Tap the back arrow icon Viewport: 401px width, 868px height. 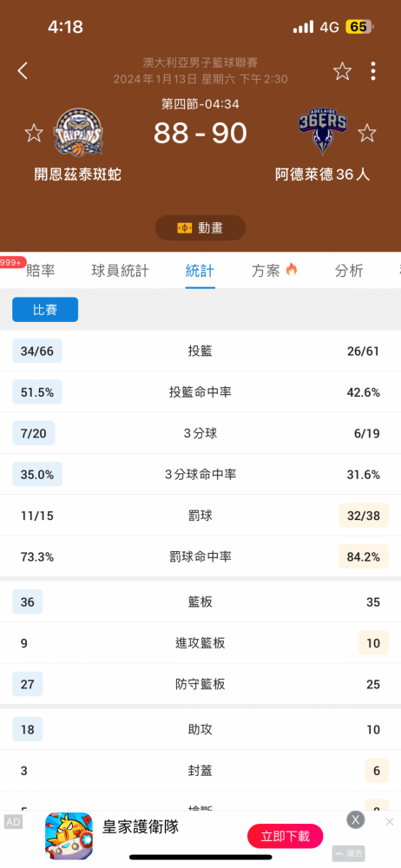coord(23,71)
